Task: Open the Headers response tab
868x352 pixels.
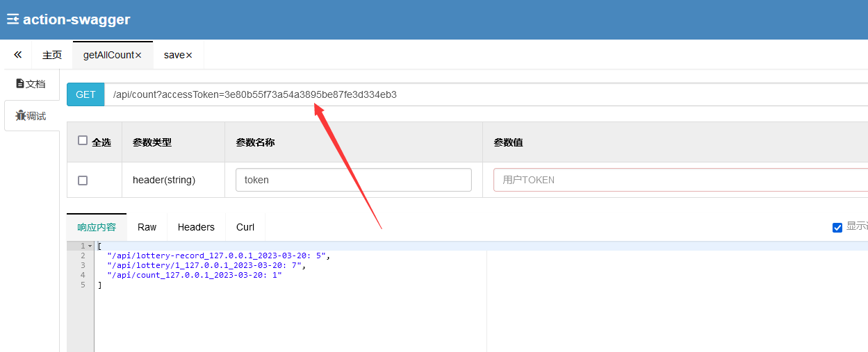Action: pyautogui.click(x=196, y=227)
